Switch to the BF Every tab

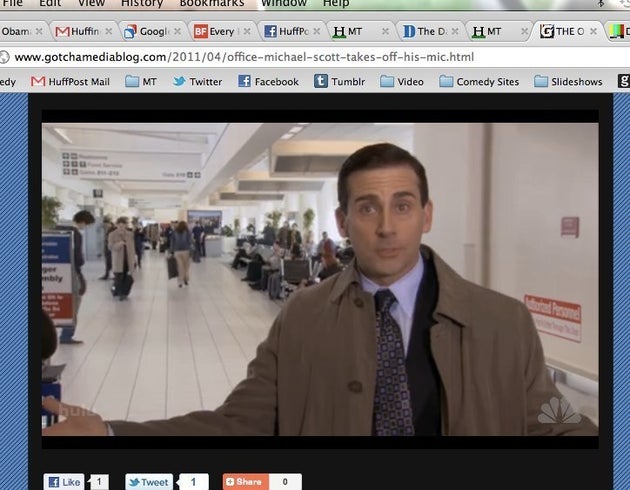point(222,31)
